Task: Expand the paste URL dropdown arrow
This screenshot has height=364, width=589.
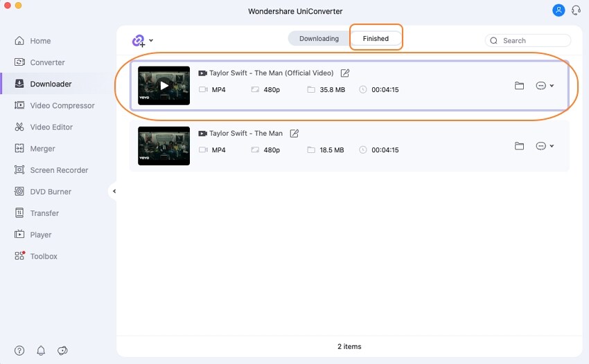Action: (x=151, y=40)
